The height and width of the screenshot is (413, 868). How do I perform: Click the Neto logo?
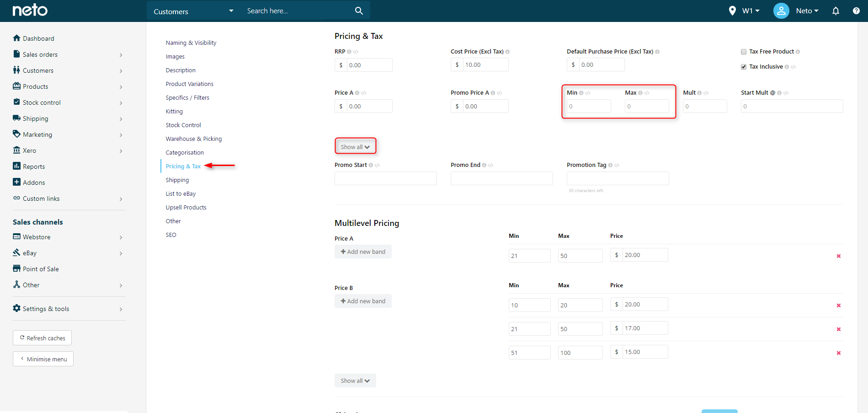[30, 10]
